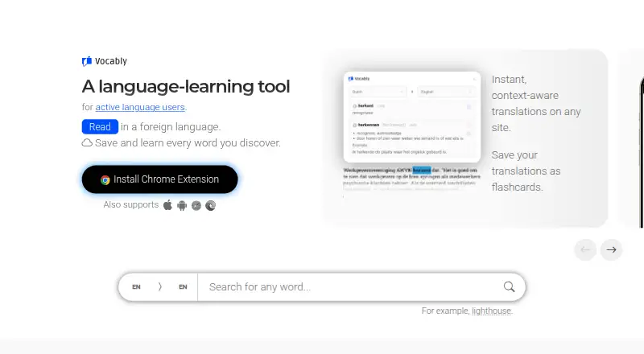Click the language direction chevron

click(159, 287)
